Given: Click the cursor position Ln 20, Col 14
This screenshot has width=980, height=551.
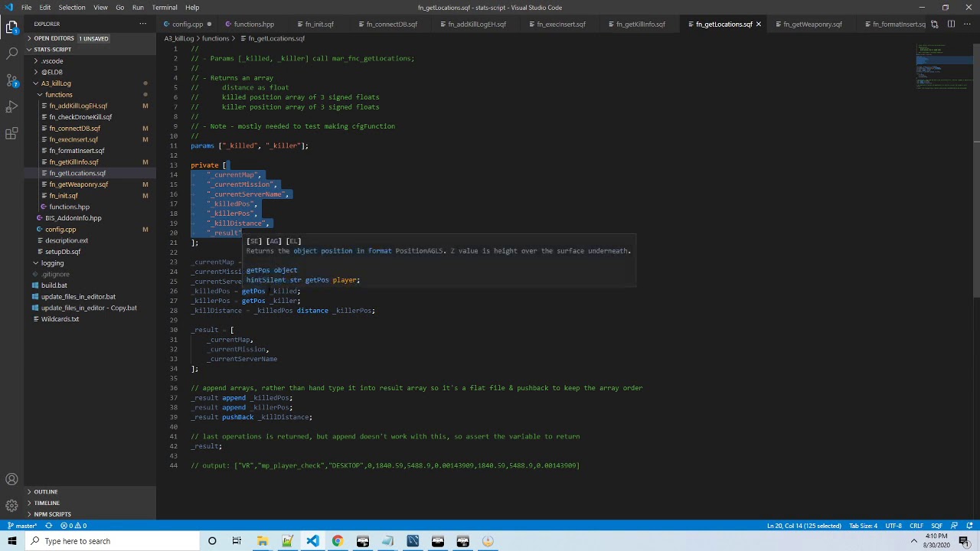Looking at the screenshot, I should (x=804, y=526).
